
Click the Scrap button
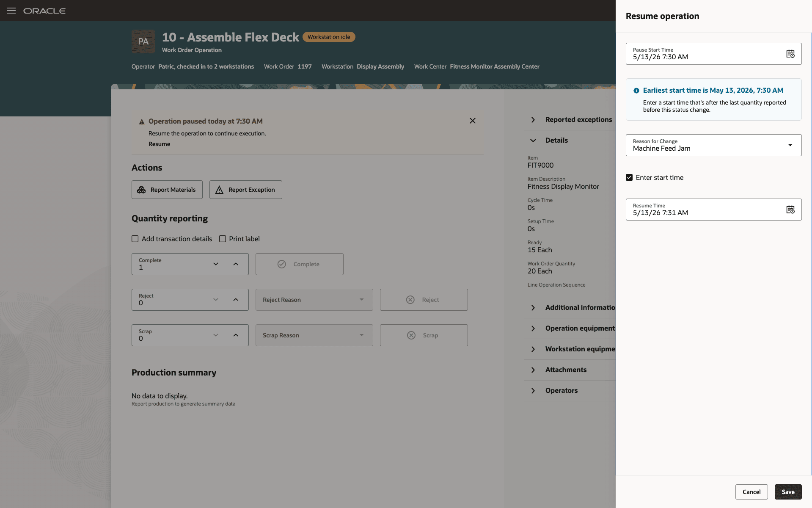424,335
